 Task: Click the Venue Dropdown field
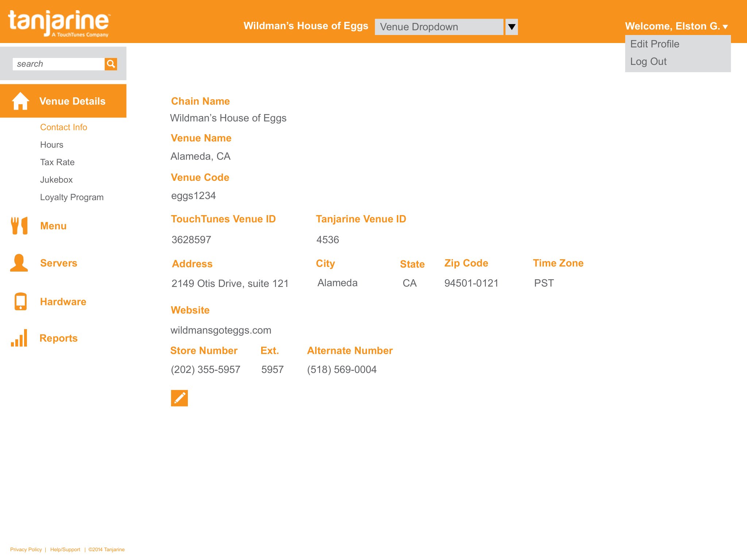(439, 27)
